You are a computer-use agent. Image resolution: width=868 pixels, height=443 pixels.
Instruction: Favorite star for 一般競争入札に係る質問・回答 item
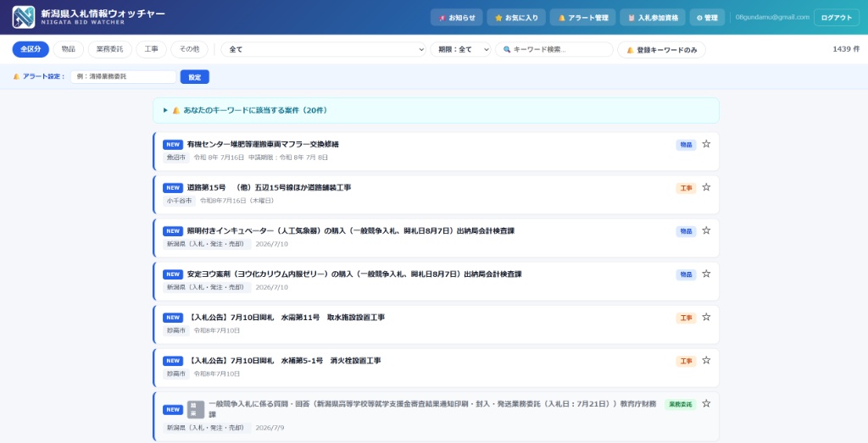[x=706, y=403]
